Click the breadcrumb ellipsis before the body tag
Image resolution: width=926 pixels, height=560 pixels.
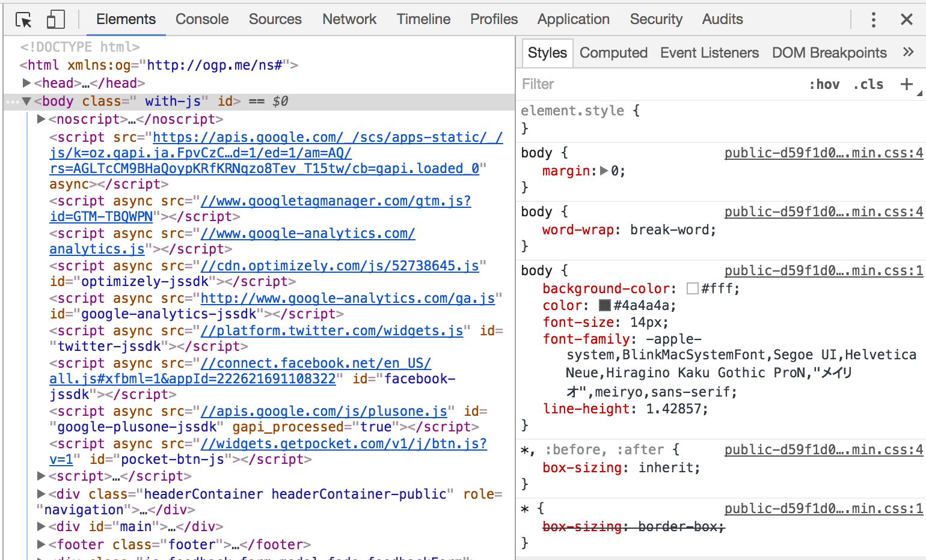click(13, 101)
